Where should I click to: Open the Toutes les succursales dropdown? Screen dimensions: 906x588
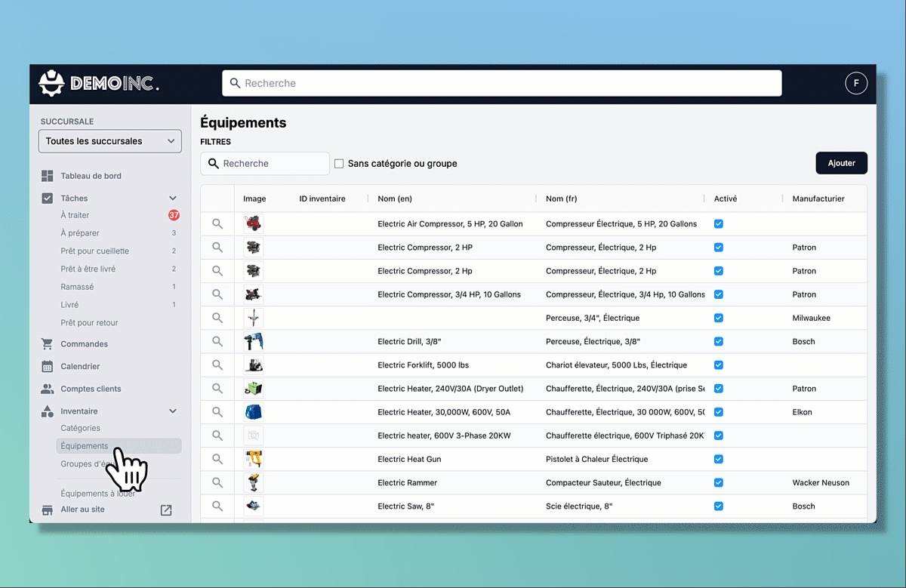coord(110,141)
